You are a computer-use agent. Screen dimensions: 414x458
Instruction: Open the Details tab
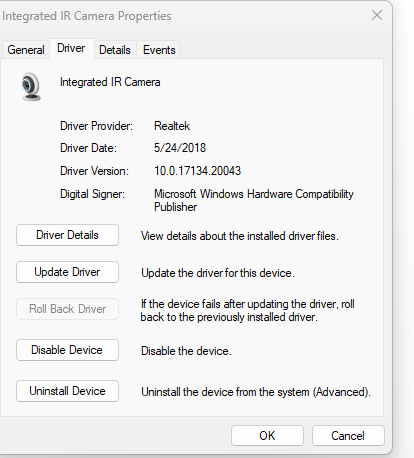(115, 50)
